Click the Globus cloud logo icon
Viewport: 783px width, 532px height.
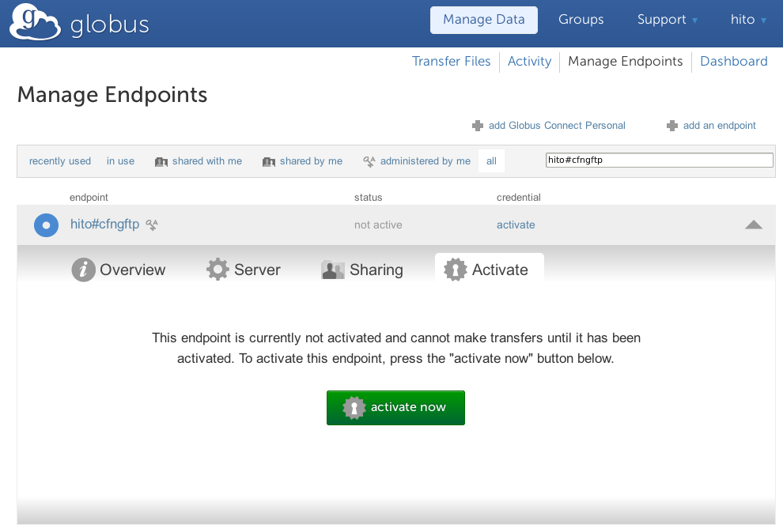pos(35,22)
